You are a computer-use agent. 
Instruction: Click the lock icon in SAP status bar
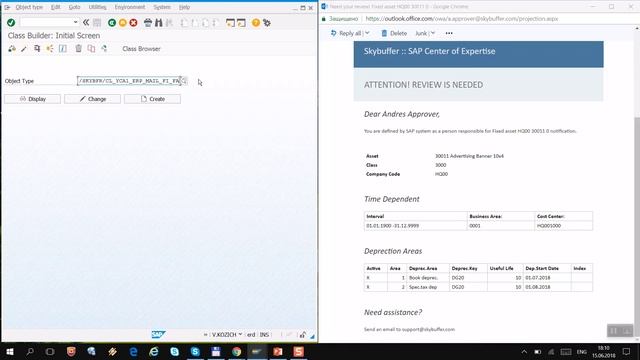tap(302, 335)
